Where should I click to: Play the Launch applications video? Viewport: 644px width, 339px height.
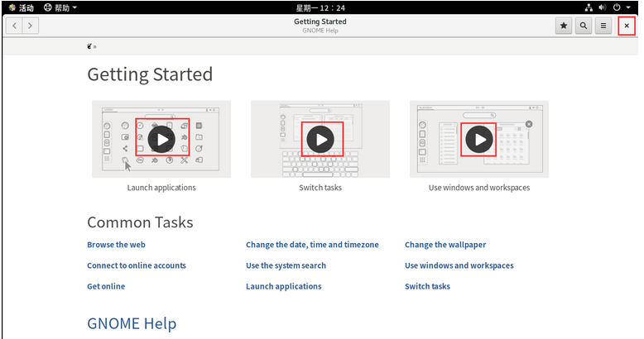pyautogui.click(x=161, y=140)
